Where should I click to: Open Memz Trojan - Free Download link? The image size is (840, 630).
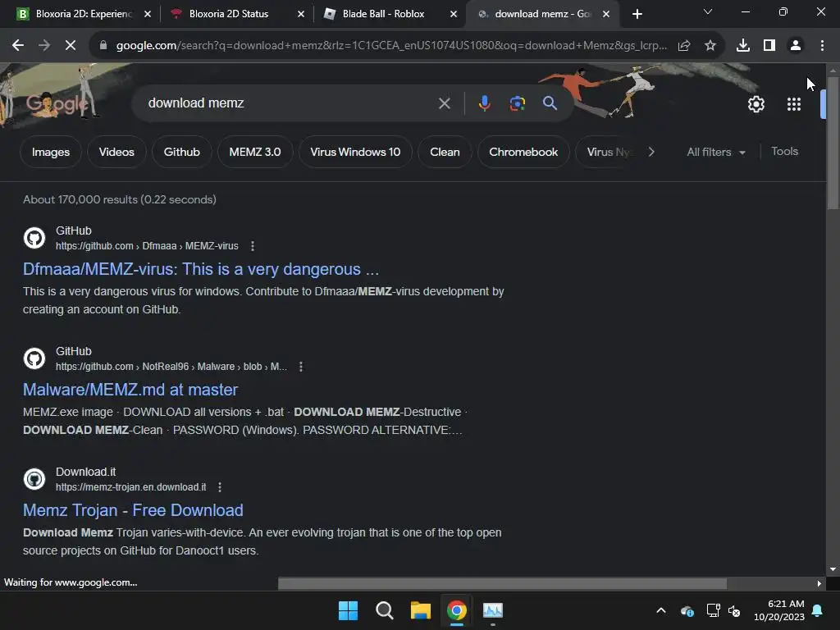click(133, 510)
